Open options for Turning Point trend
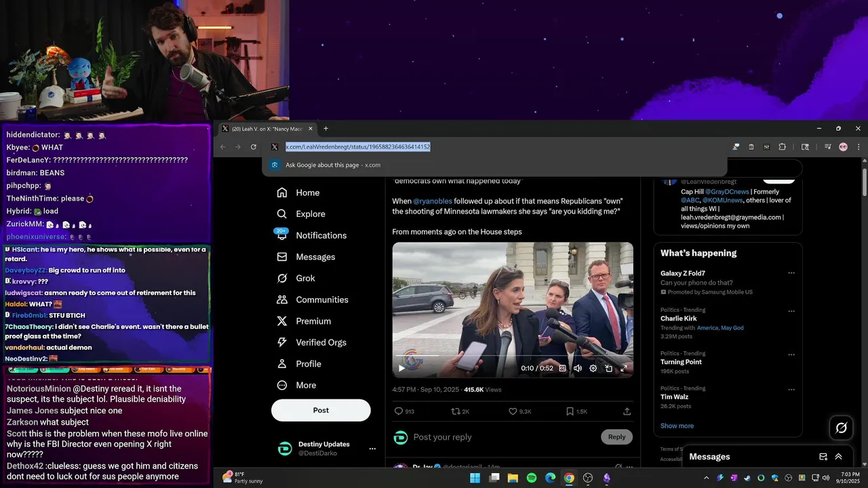Screen dimensions: 868x488 (x=791, y=354)
